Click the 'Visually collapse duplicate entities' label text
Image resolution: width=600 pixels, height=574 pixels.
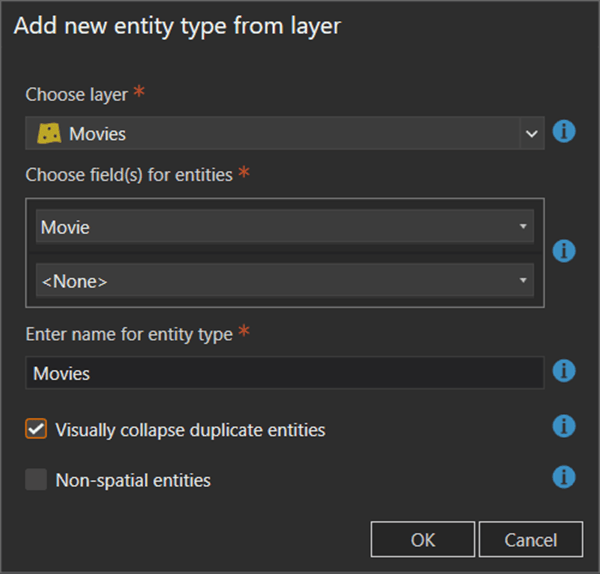pos(190,430)
